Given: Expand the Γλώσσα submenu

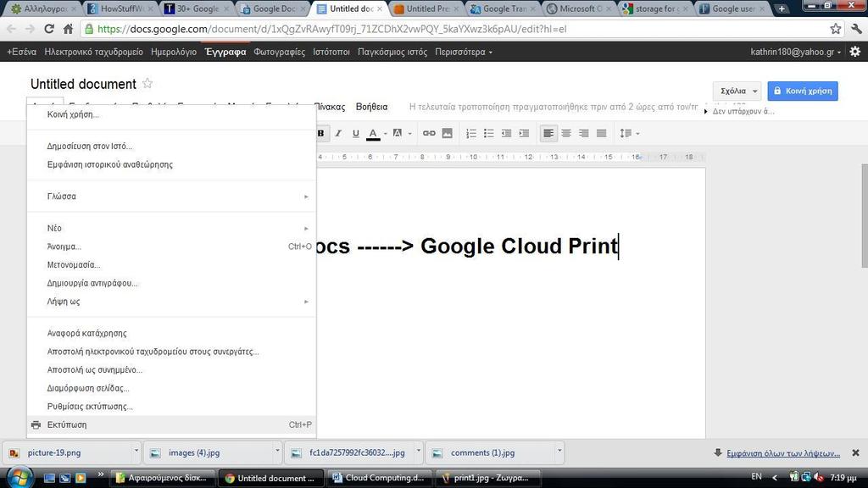Looking at the screenshot, I should tap(171, 197).
